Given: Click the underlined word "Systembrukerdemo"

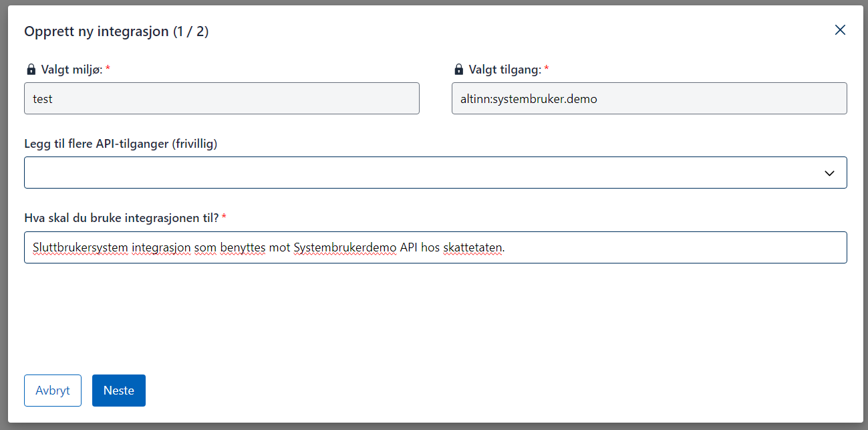Looking at the screenshot, I should click(x=345, y=247).
